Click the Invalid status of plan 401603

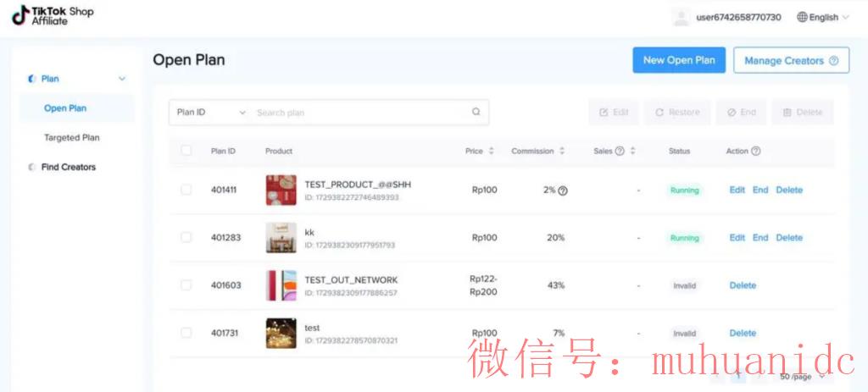pyautogui.click(x=685, y=286)
